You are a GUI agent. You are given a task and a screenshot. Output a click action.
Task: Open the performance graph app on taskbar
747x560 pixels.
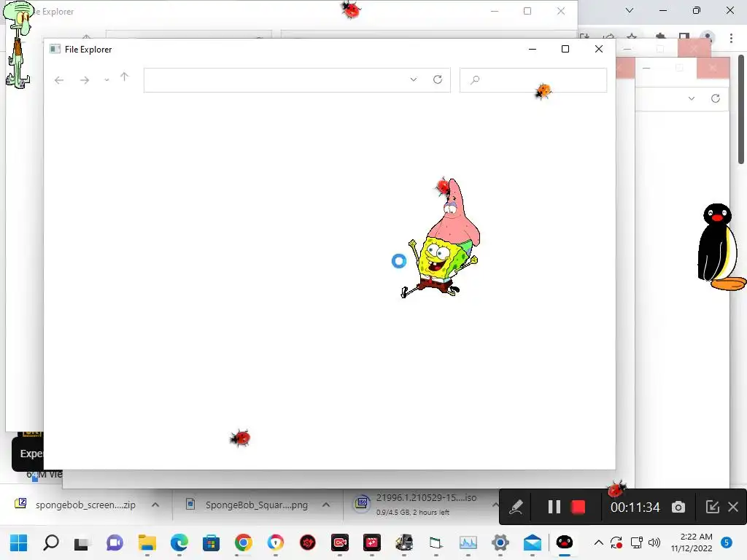point(468,542)
